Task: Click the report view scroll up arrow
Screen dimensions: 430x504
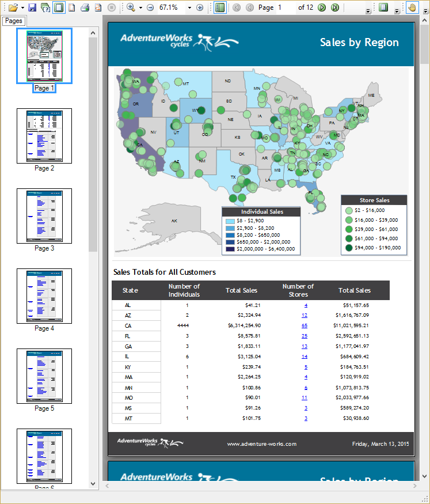Action: [425, 20]
